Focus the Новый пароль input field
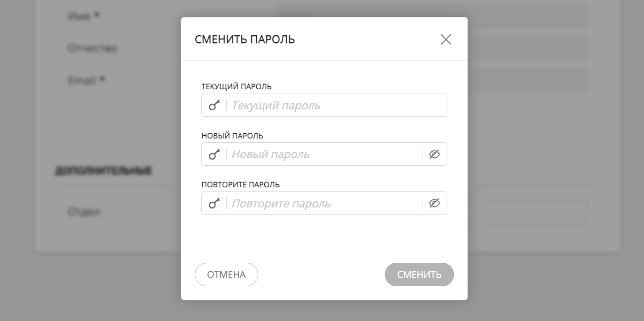 click(x=324, y=154)
